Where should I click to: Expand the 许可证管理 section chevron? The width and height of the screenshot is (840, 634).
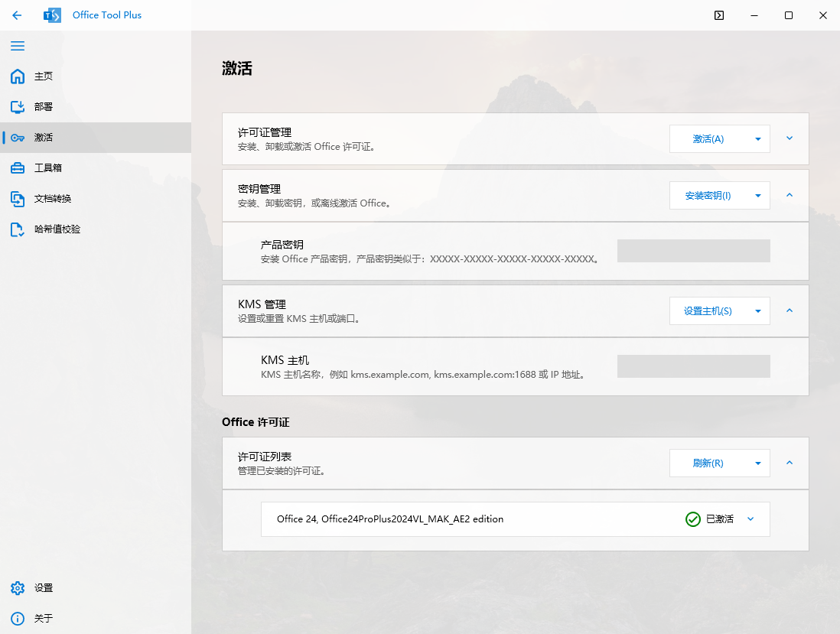pyautogui.click(x=790, y=138)
